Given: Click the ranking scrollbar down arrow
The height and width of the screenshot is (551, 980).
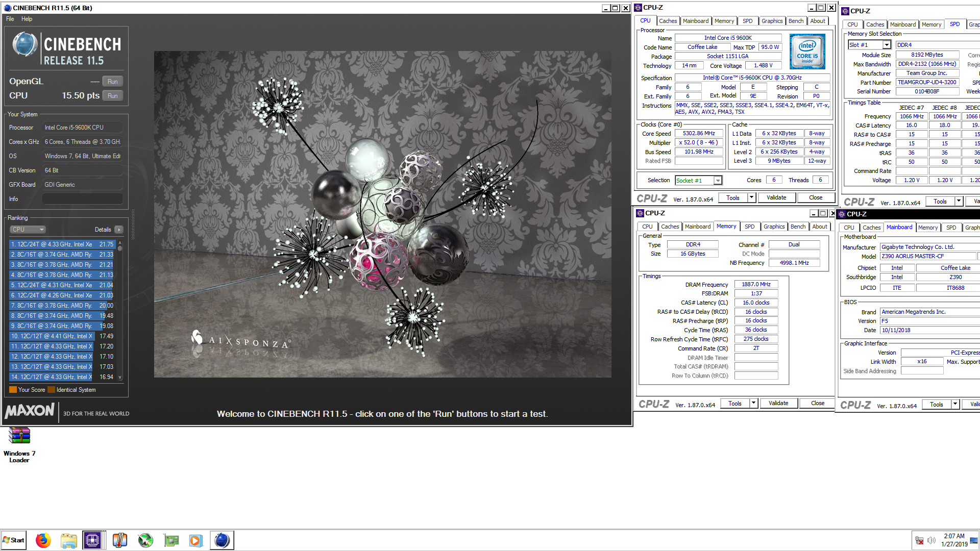Looking at the screenshot, I should pos(120,378).
